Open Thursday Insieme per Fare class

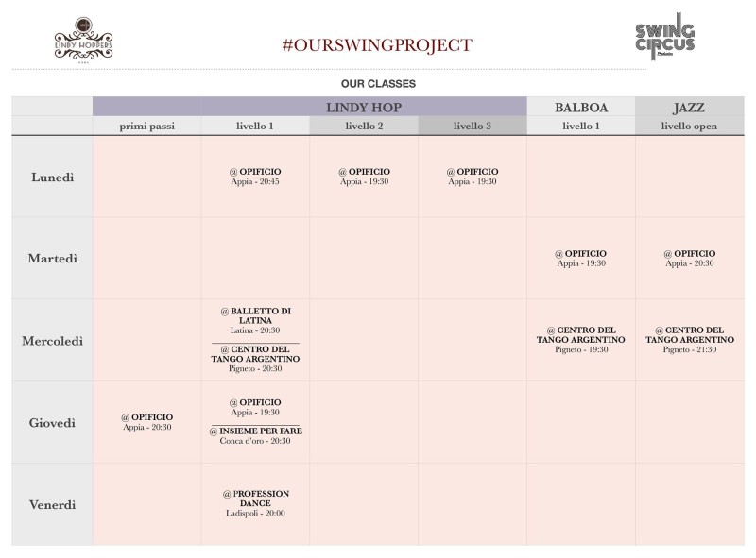click(255, 435)
